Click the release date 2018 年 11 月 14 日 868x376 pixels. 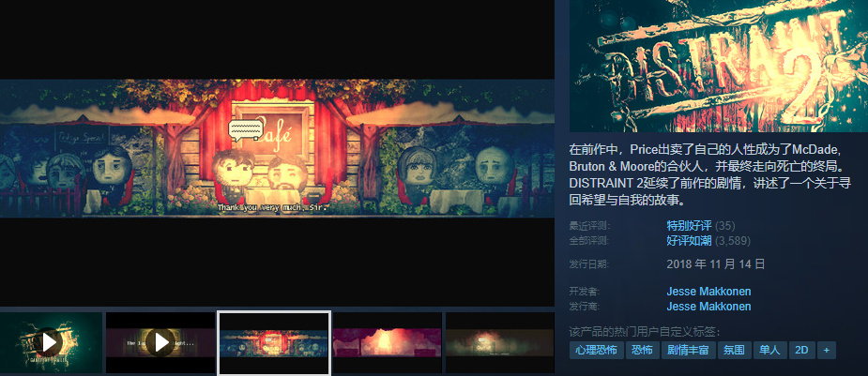tap(716, 264)
